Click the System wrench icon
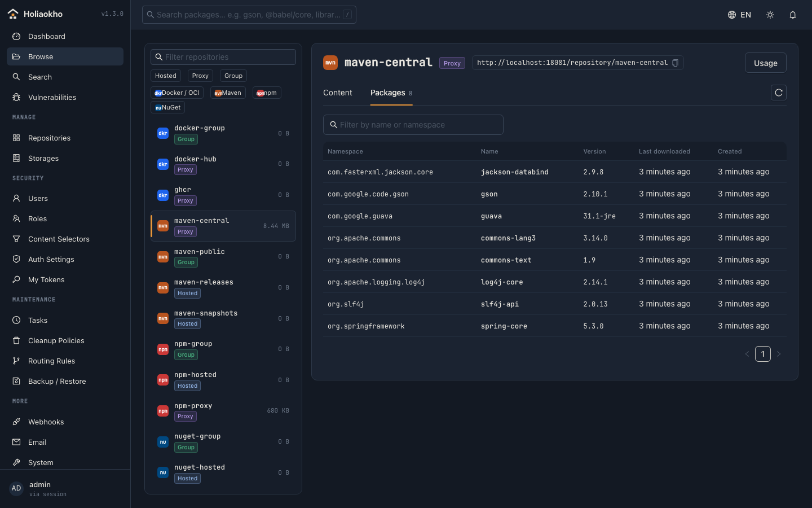Screen dimensions: 812x508 pos(16,462)
